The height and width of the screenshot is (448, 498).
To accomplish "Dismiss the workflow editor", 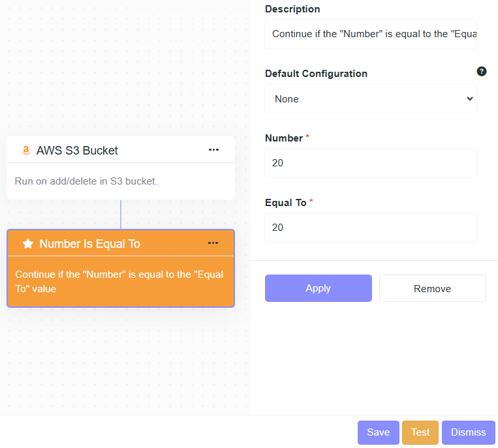I will pos(468,432).
